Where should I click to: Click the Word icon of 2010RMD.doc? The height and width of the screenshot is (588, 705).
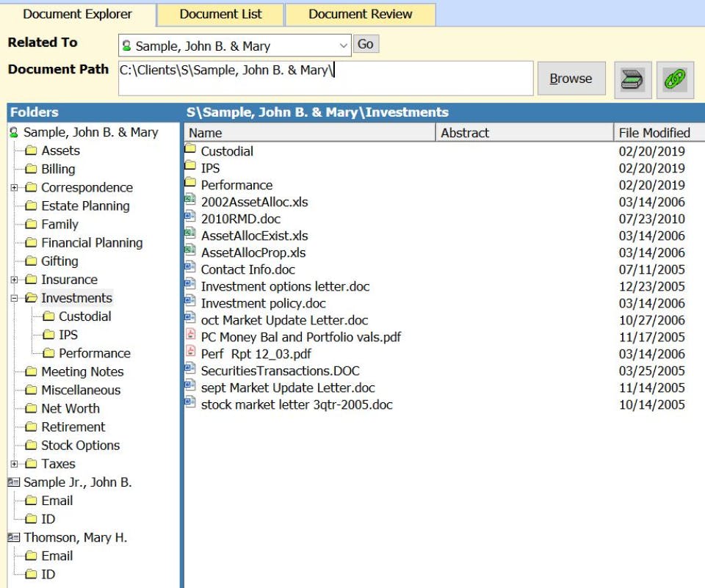tap(190, 217)
